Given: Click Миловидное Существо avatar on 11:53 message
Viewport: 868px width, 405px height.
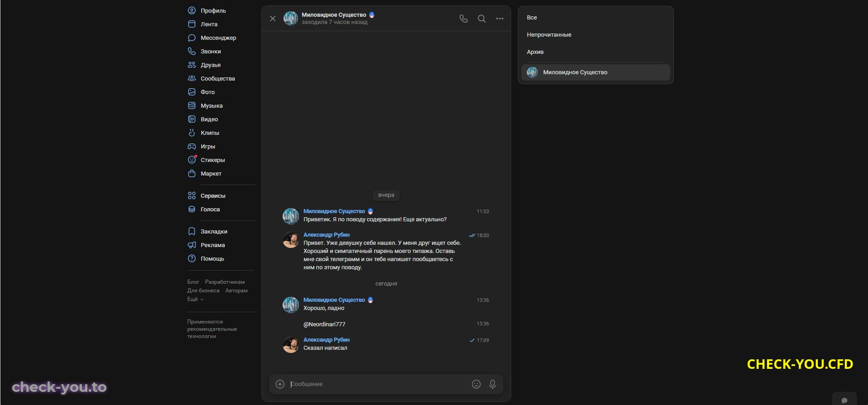Looking at the screenshot, I should 290,216.
